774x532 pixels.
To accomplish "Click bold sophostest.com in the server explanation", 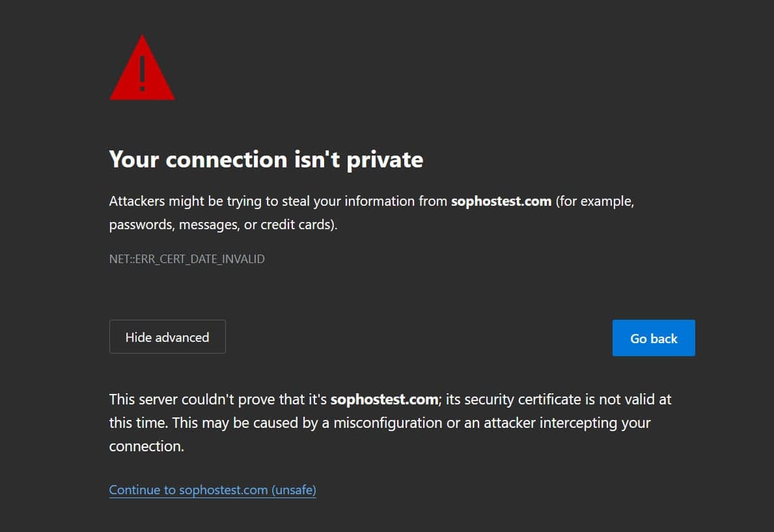I will pyautogui.click(x=383, y=399).
